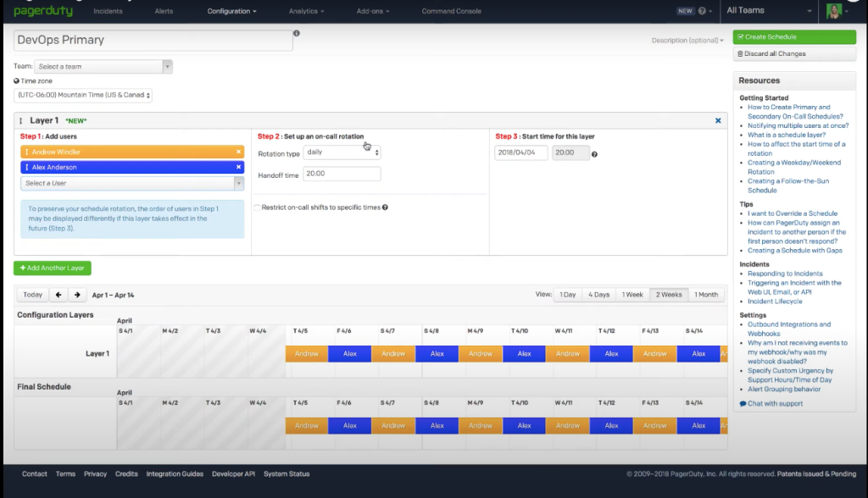Click the info icon beside the schedule name
The width and height of the screenshot is (868, 498).
[x=297, y=34]
